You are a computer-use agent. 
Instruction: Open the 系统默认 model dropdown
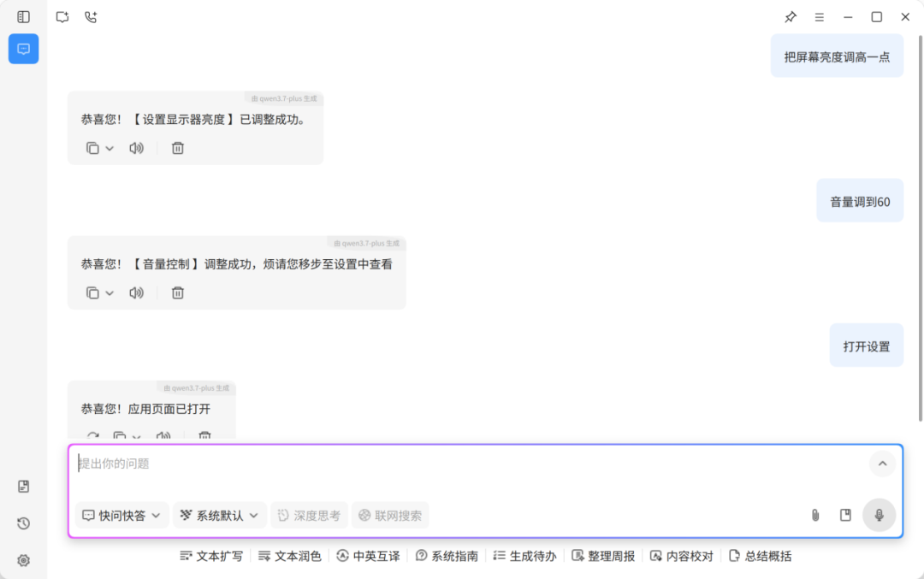pos(219,516)
